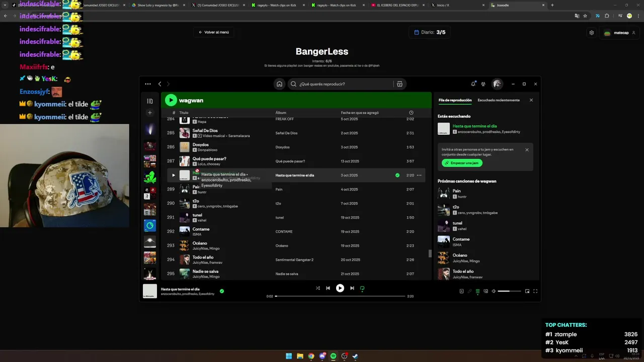
Task: Adjust the Spotify volume slider
Action: [509, 291]
